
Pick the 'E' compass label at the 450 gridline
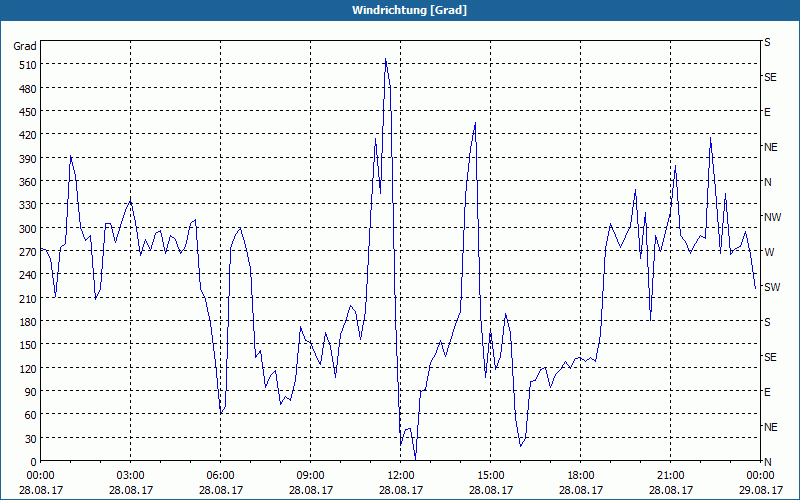click(x=767, y=112)
